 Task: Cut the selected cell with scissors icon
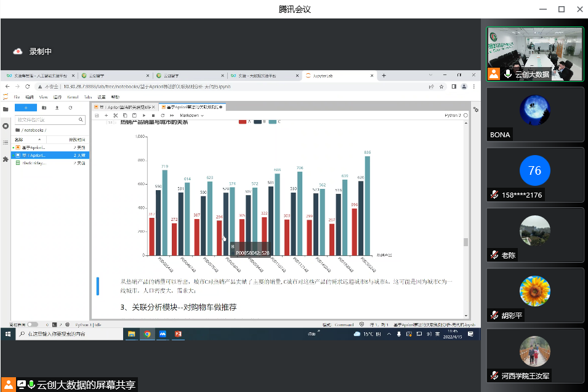click(116, 115)
